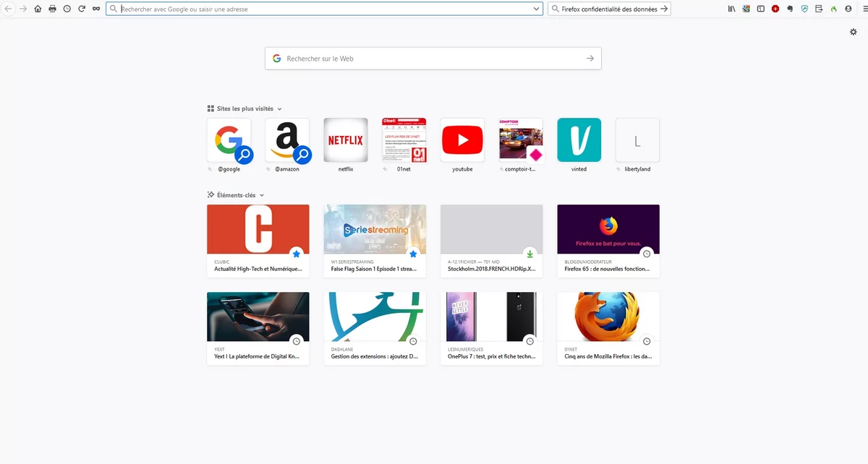Open a private window via mask icon
The image size is (868, 464).
(x=95, y=9)
